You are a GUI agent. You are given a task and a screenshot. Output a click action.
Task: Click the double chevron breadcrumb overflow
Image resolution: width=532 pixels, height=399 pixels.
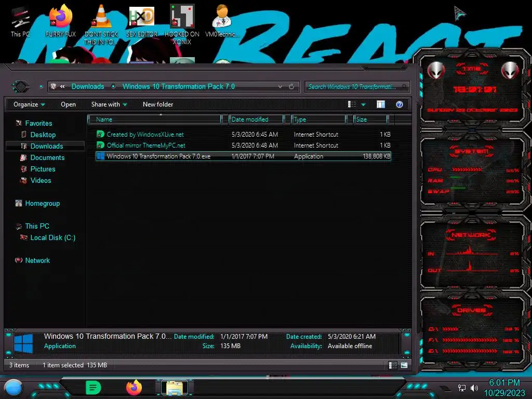(x=62, y=87)
